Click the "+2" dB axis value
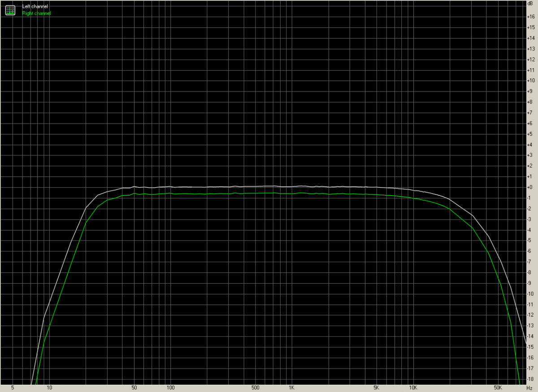 530,166
